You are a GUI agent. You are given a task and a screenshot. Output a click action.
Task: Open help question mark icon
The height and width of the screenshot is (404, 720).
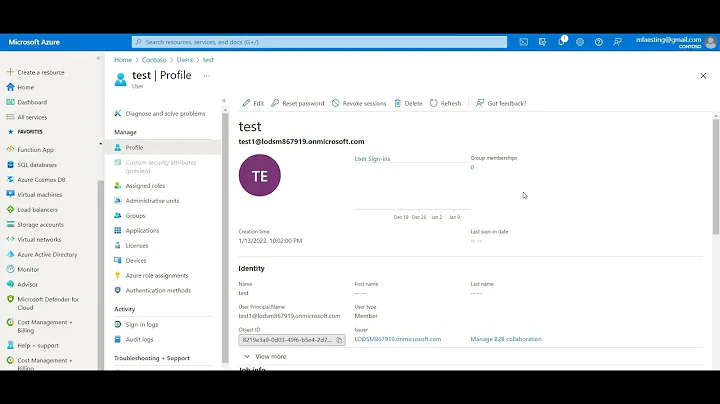[x=598, y=42]
